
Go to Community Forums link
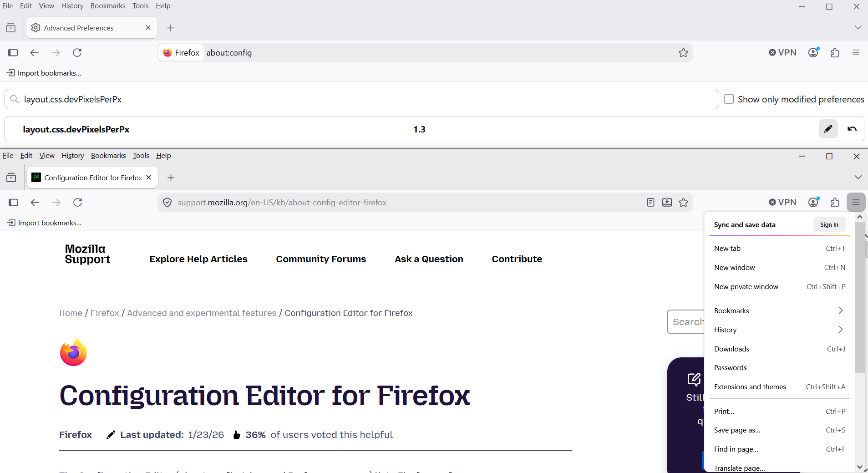pyautogui.click(x=321, y=259)
